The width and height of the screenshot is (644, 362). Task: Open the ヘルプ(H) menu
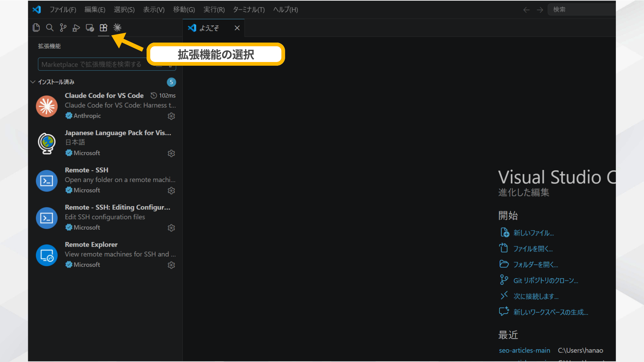285,10
